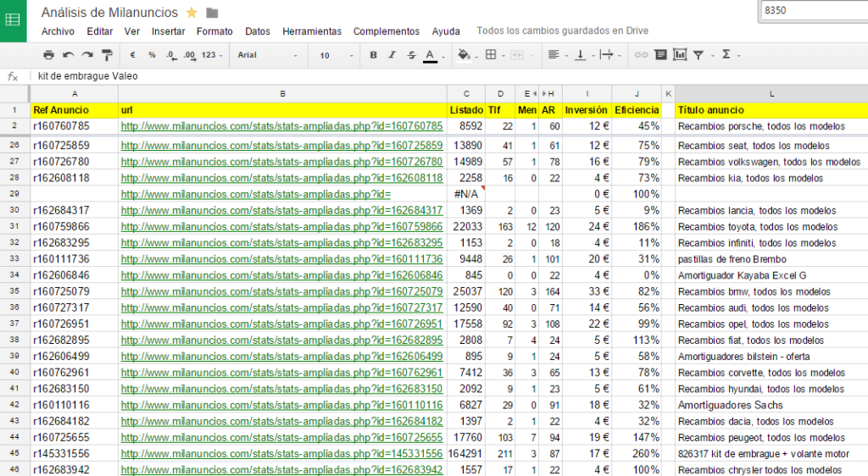
Task: Expand the dropdown arrow next to sigma
Action: coord(739,56)
